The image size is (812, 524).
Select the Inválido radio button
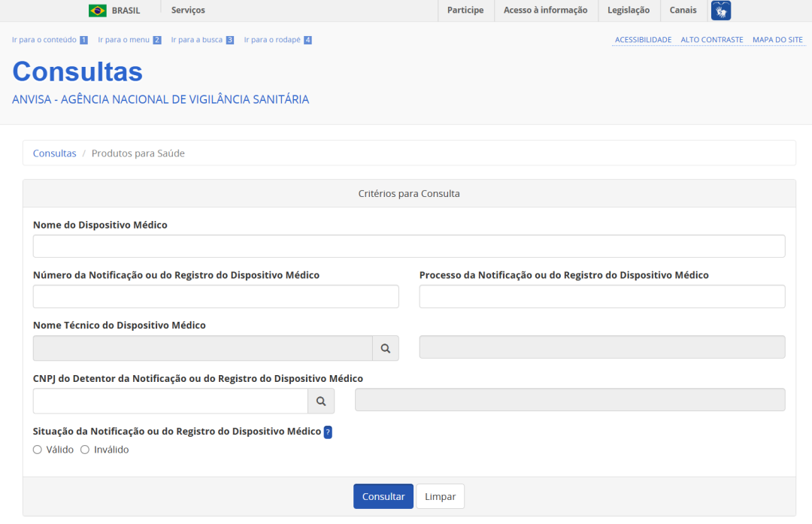click(x=85, y=450)
